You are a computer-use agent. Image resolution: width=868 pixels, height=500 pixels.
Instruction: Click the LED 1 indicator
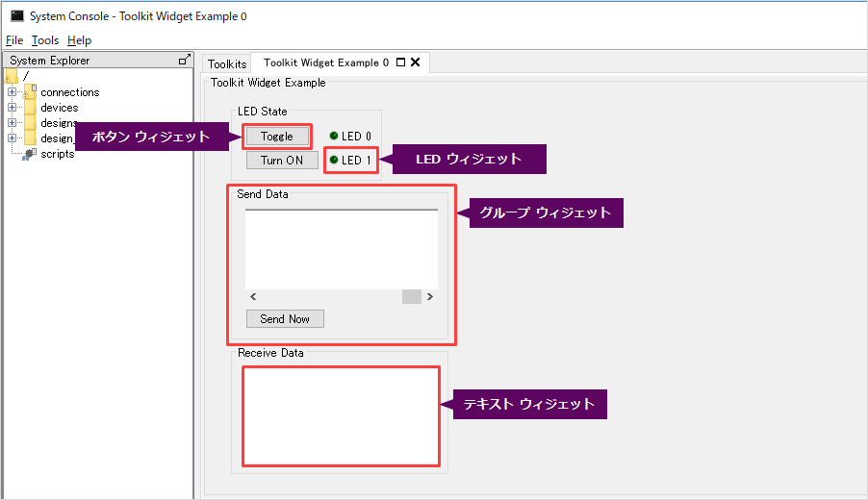[334, 160]
